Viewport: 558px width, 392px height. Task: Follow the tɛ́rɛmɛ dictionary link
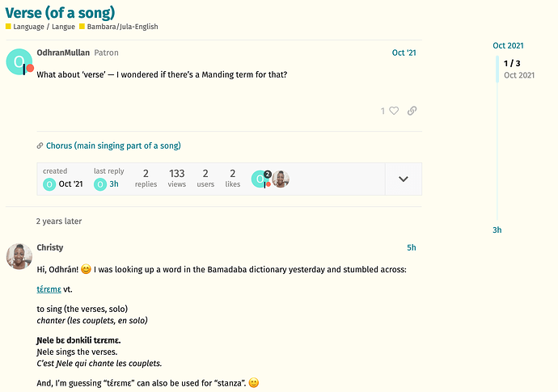pos(49,289)
